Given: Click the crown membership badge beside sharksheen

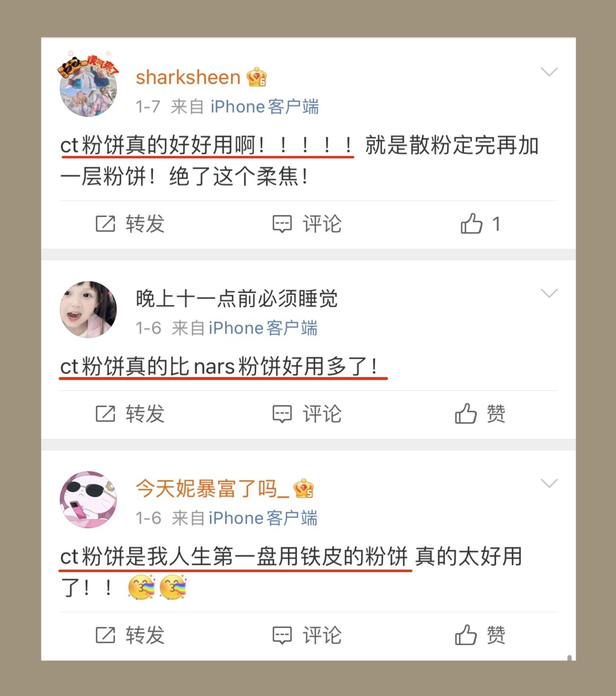Looking at the screenshot, I should [257, 77].
